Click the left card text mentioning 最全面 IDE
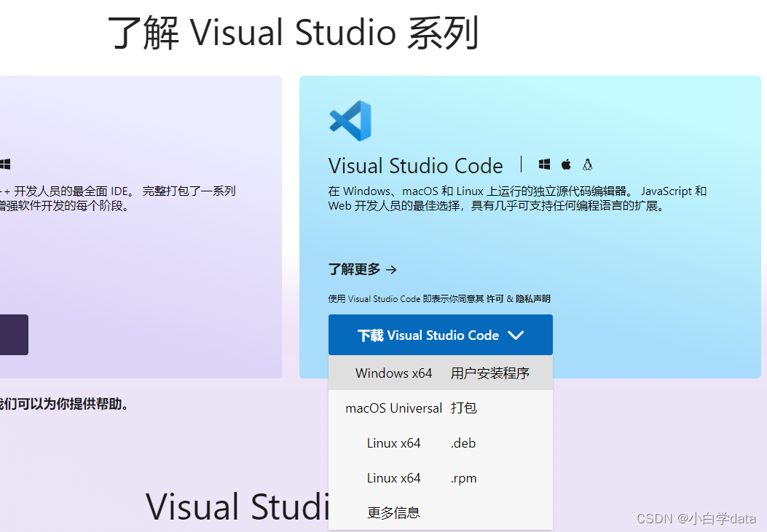The height and width of the screenshot is (532, 767). (117, 199)
